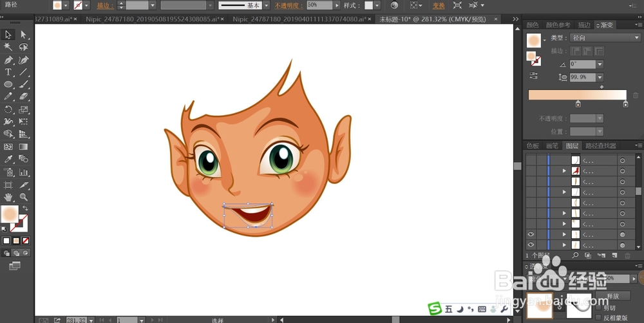The height and width of the screenshot is (323, 644).
Task: Click the 释放 release mask button
Action: [x=613, y=296]
